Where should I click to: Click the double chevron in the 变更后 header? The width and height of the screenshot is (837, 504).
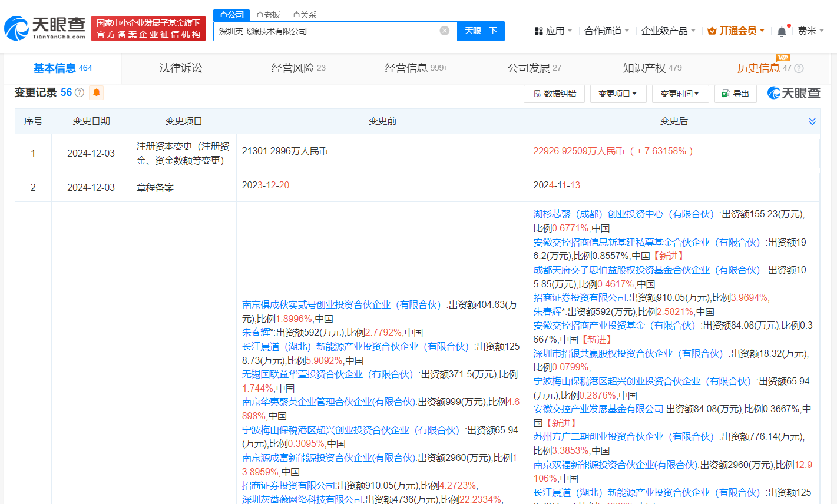coord(812,121)
